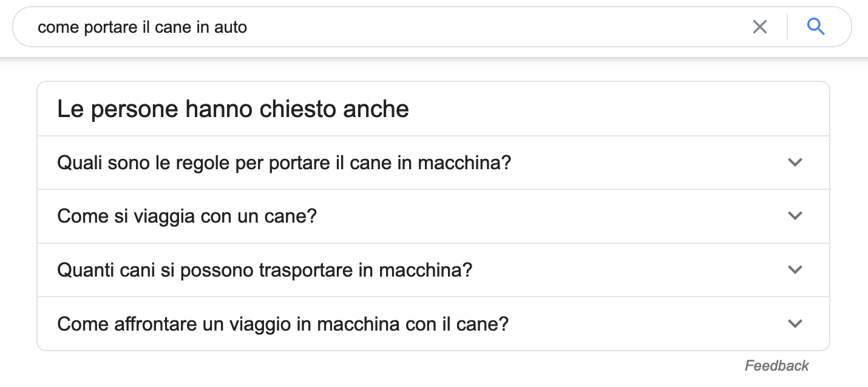The width and height of the screenshot is (868, 387).
Task: Click the heading 'Le persone hanno chiesto anche'
Action: click(x=232, y=109)
